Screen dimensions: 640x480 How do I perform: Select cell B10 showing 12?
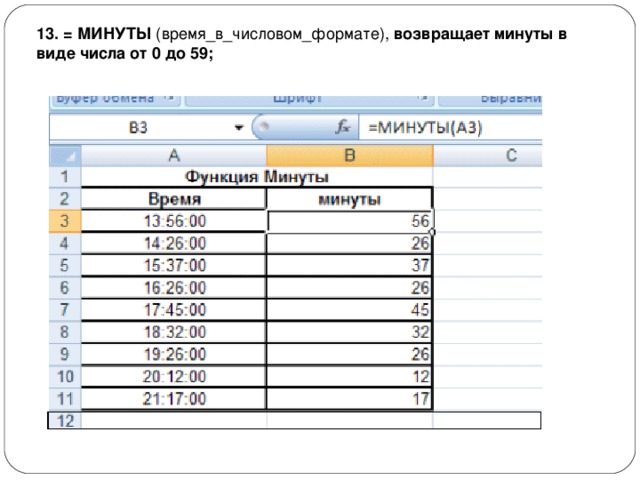click(x=350, y=376)
